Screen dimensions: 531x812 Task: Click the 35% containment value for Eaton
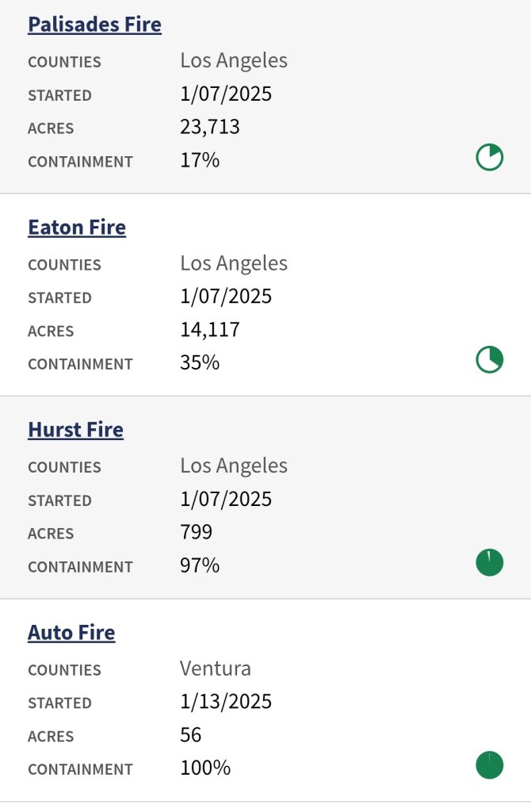coord(200,363)
